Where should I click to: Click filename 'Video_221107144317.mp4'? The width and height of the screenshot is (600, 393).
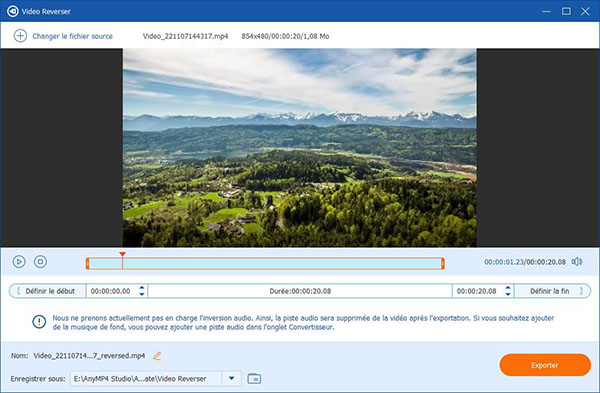[185, 36]
